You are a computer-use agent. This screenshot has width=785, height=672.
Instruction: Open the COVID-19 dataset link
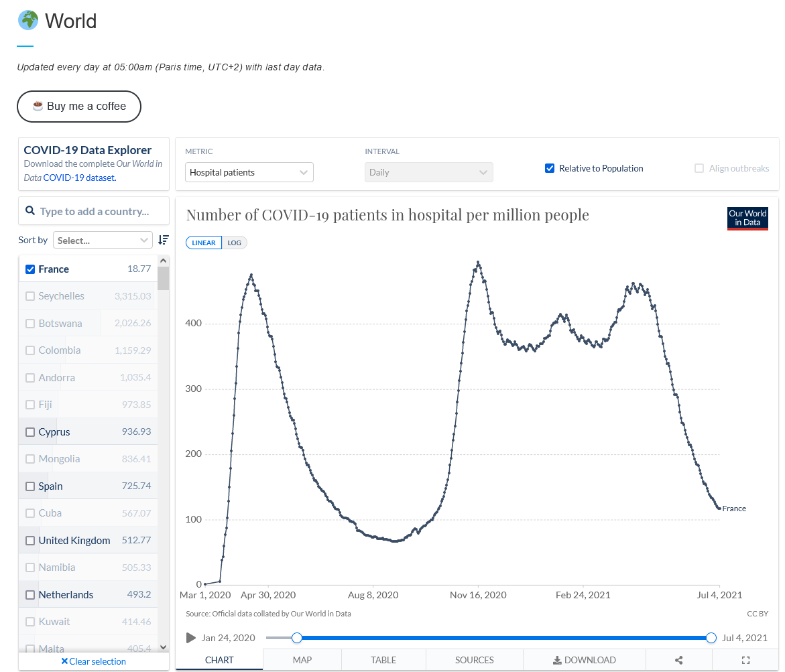point(79,178)
